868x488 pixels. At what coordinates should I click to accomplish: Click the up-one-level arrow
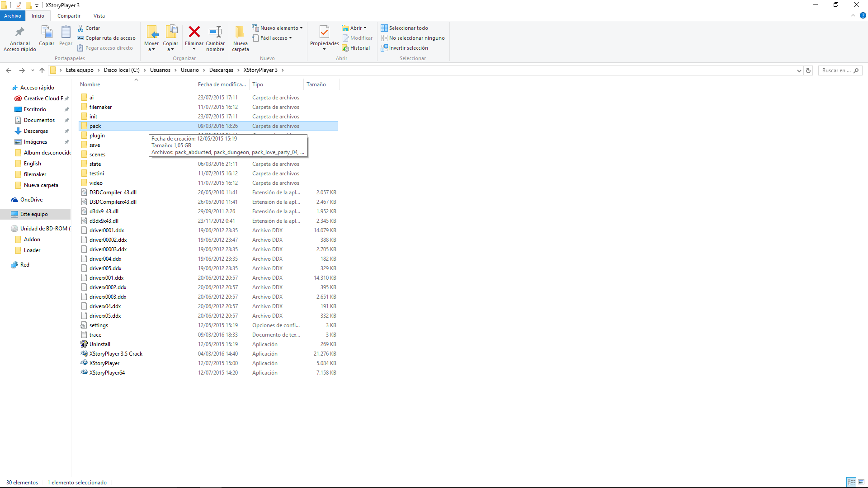[x=42, y=70]
